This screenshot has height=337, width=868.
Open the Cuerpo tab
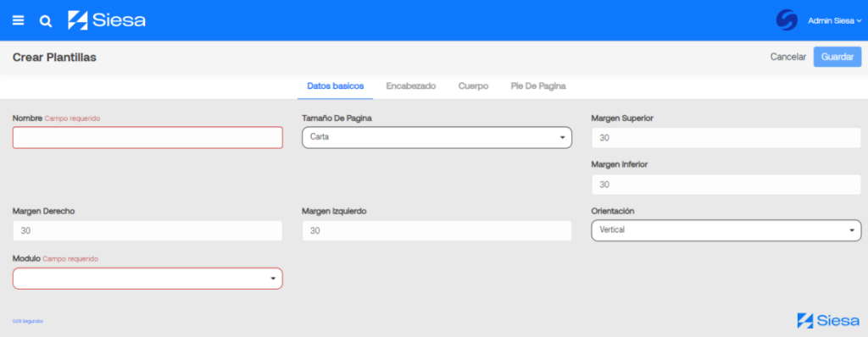(x=473, y=87)
